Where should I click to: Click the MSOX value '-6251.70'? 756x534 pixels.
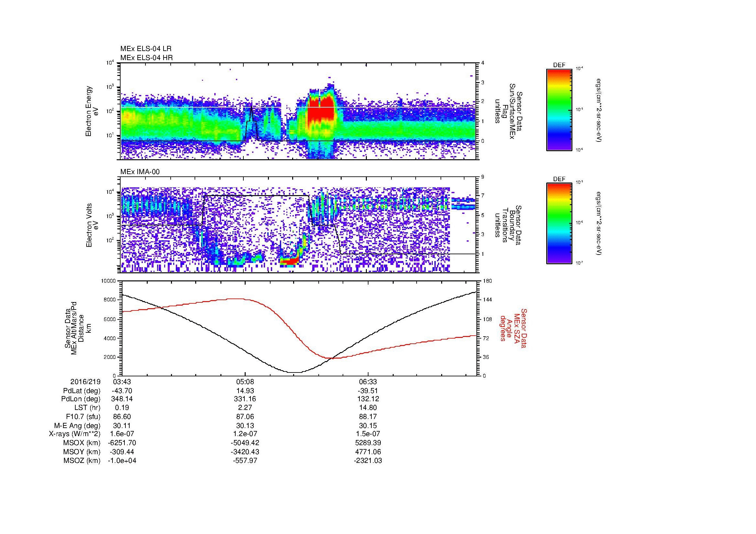122,443
